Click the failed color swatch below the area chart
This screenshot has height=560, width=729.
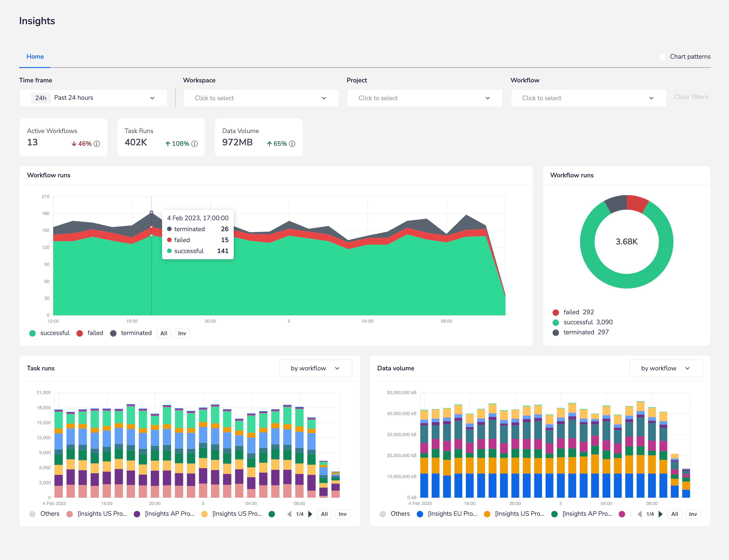[x=80, y=333]
